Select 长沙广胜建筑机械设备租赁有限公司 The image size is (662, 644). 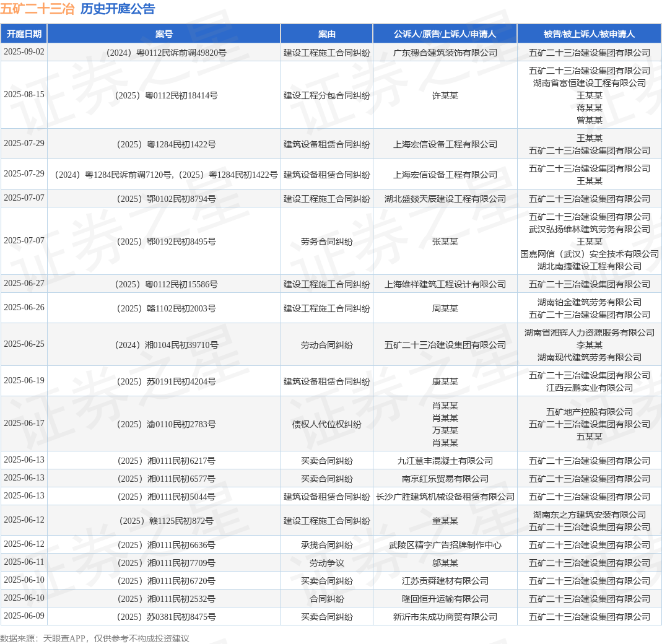pyautogui.click(x=445, y=497)
